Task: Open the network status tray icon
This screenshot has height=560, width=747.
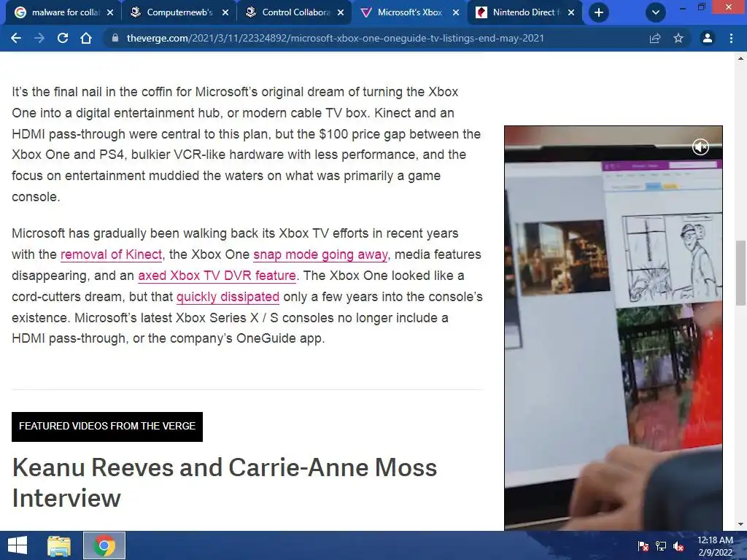Action: pos(661,546)
